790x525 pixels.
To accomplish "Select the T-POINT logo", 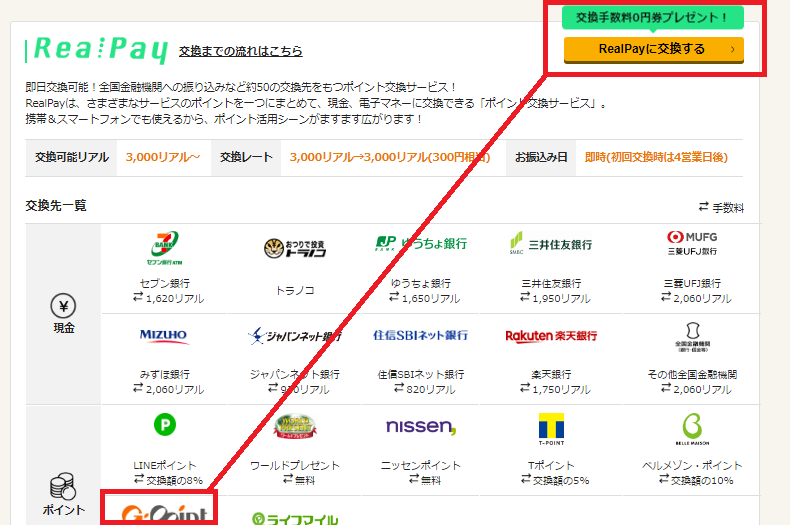I will 551,429.
